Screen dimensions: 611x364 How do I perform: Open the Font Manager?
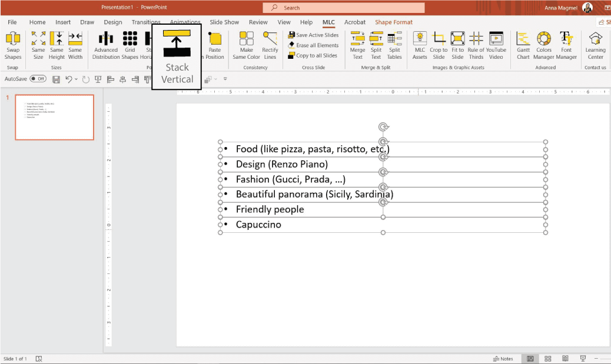pyautogui.click(x=566, y=44)
